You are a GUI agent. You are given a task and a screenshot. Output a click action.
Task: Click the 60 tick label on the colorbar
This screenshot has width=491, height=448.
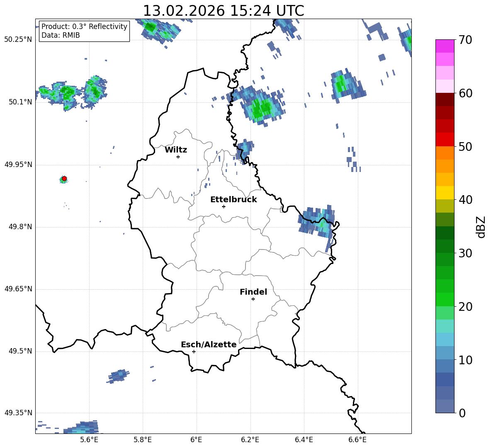(465, 93)
